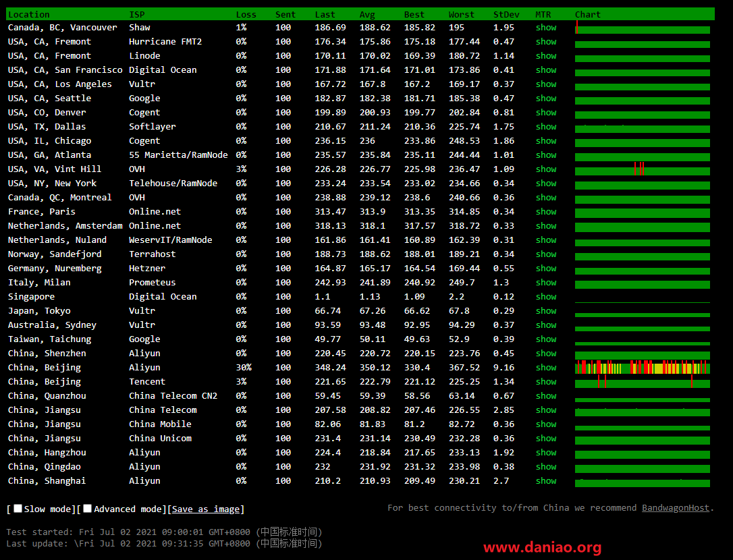This screenshot has width=733, height=560.
Task: Open the BandwagonHost recommendation link
Action: click(x=676, y=507)
